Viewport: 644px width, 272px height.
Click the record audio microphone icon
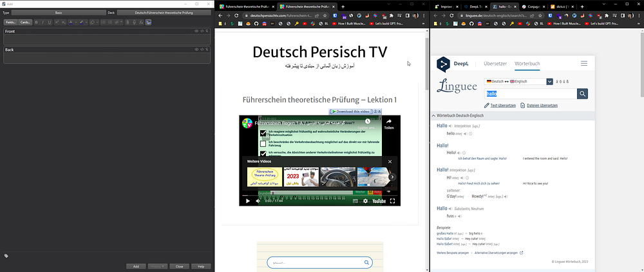pyautogui.click(x=135, y=22)
